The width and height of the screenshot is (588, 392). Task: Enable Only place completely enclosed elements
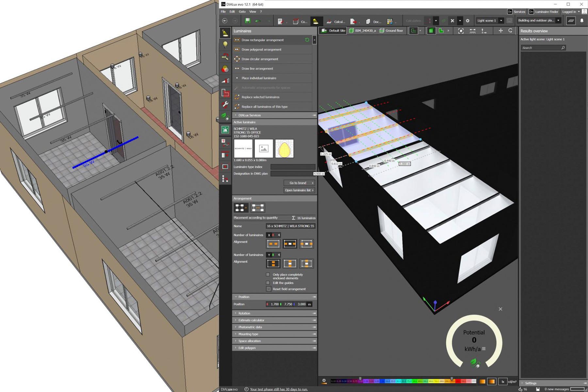[x=268, y=274]
